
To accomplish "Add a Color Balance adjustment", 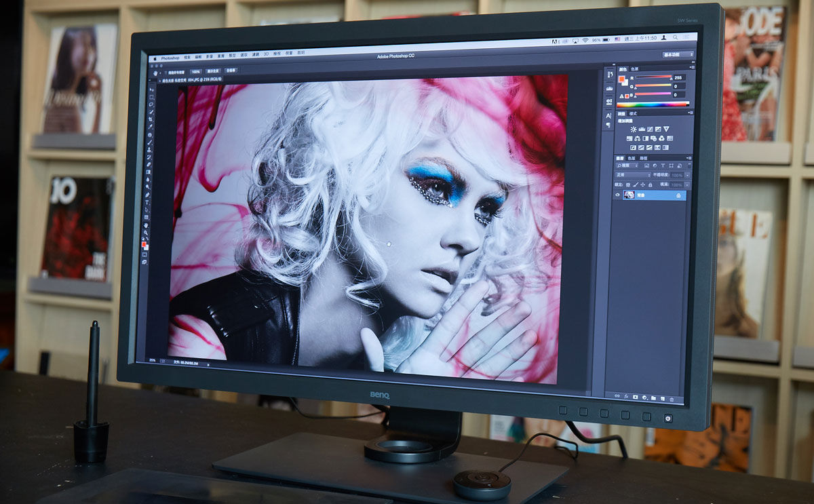I will tap(638, 138).
